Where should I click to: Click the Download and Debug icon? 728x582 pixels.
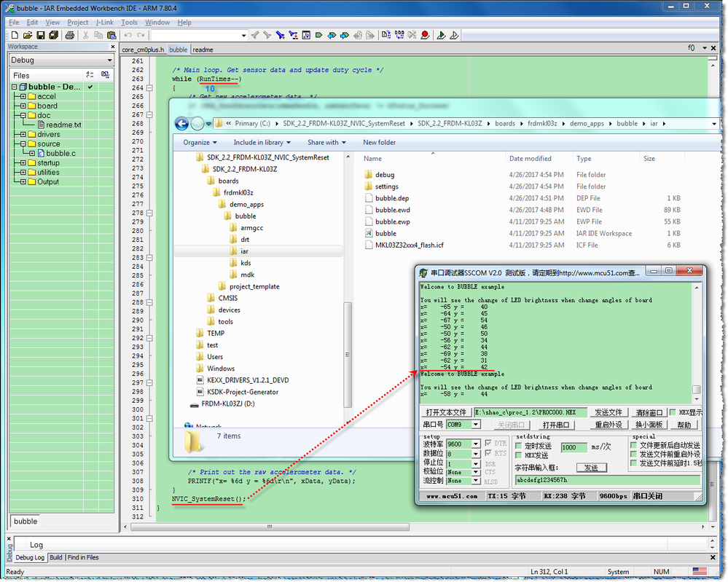pos(441,35)
